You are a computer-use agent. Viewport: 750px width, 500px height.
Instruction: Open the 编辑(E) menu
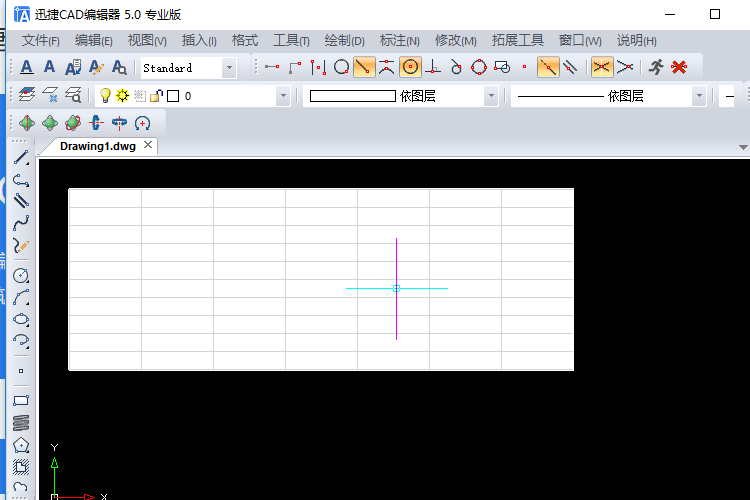pos(94,41)
